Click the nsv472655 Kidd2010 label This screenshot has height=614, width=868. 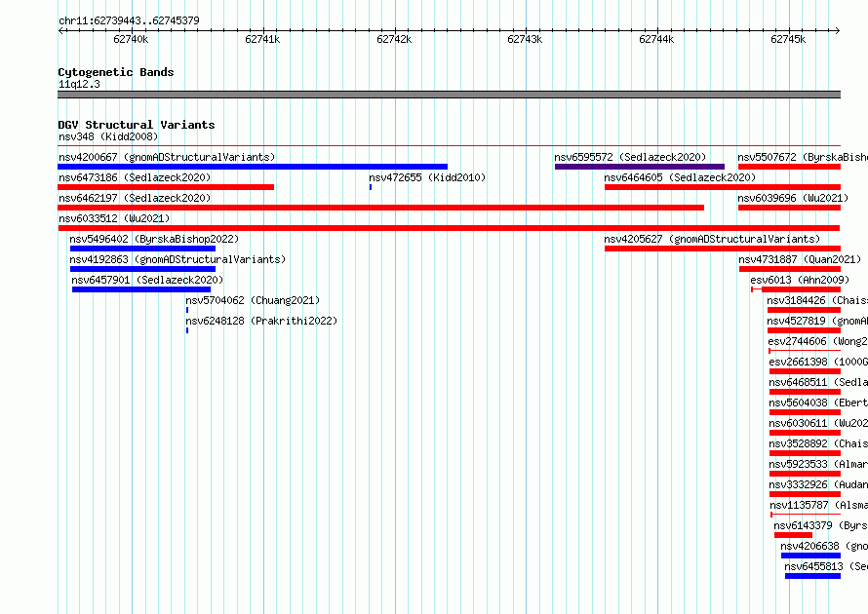coord(427,177)
